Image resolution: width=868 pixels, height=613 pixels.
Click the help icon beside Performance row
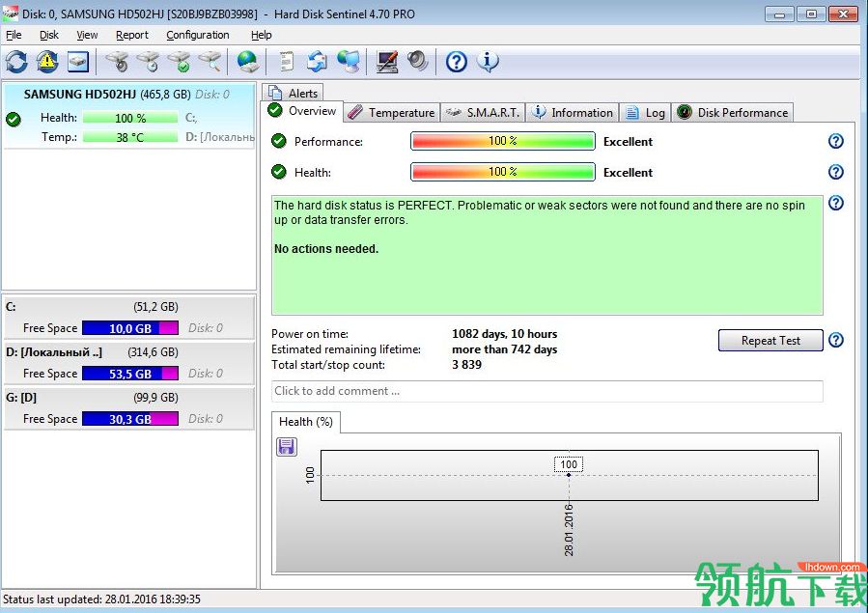[x=836, y=141]
